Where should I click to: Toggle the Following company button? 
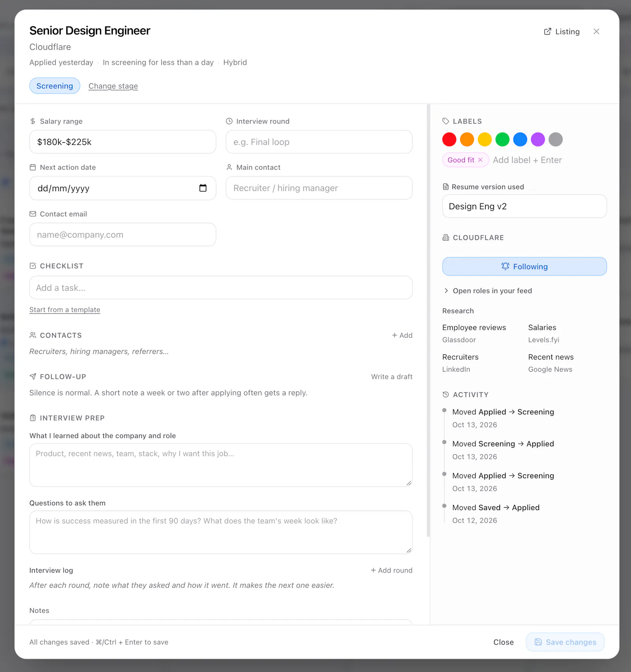525,266
